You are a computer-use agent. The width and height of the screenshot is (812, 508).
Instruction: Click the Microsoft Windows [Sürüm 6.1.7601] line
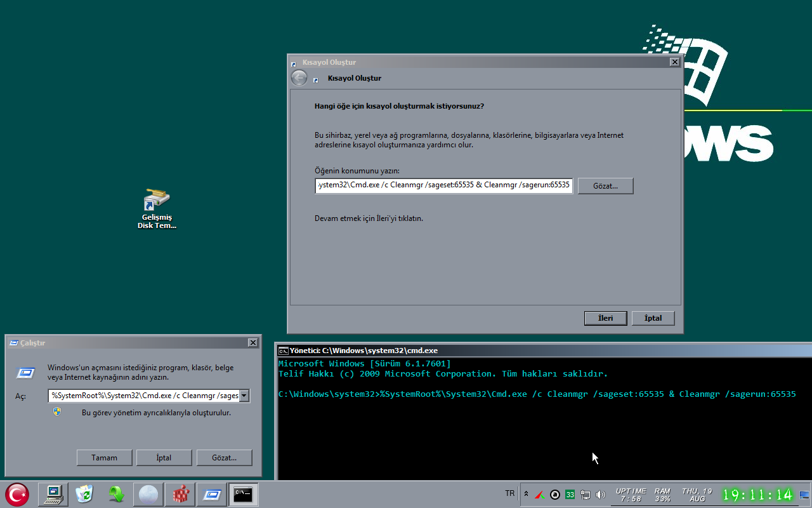pyautogui.click(x=365, y=364)
